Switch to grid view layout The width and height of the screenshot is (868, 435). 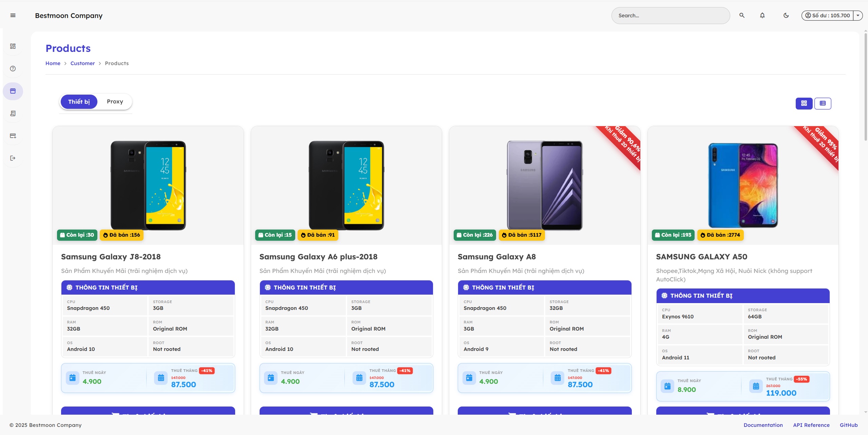pos(804,103)
